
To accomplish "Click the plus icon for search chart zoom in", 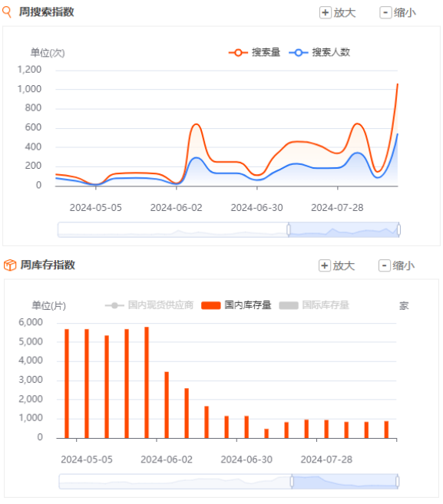I will (x=325, y=12).
